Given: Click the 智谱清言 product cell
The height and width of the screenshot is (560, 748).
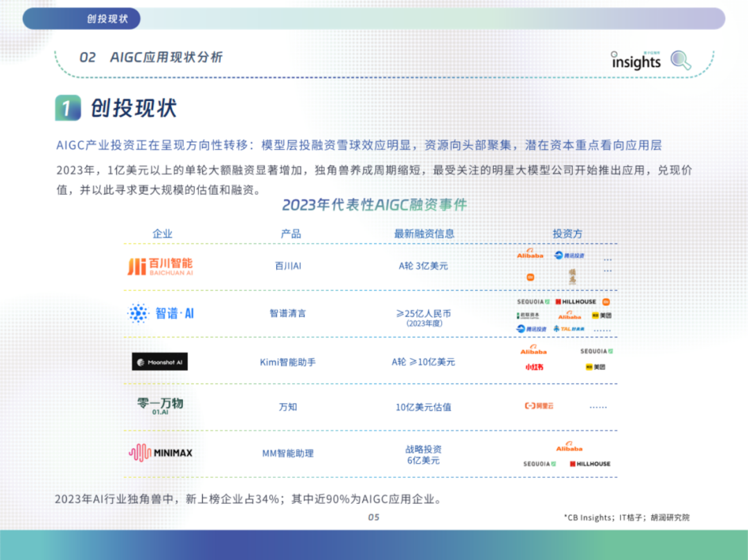Looking at the screenshot, I should click(x=287, y=313).
